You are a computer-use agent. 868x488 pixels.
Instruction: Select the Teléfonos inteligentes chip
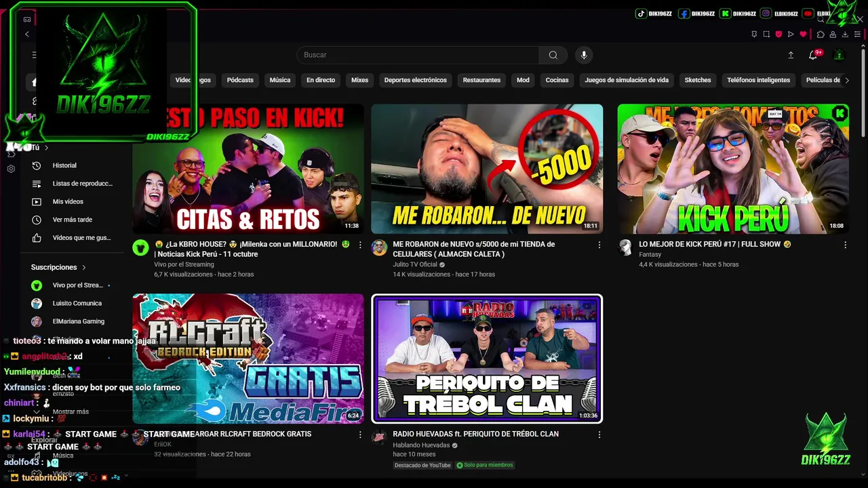[x=759, y=80]
